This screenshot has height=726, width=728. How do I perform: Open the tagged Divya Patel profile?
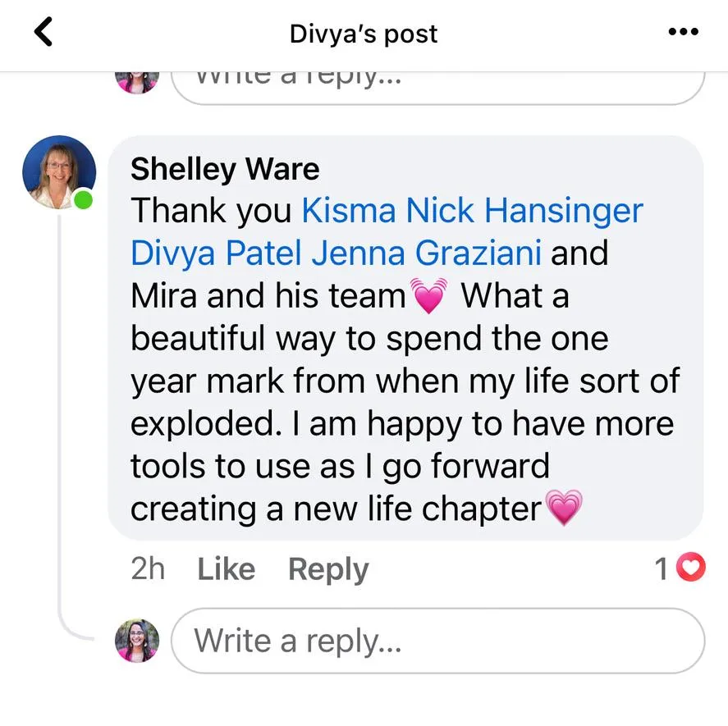pos(217,253)
